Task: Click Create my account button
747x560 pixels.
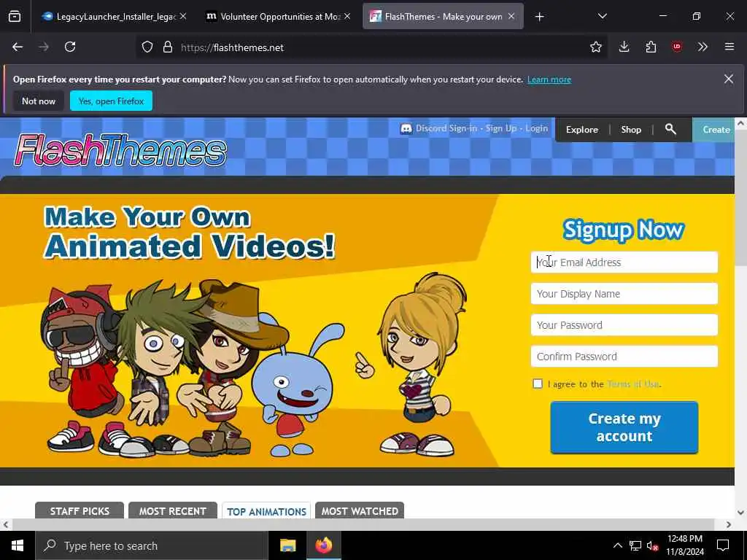Action: pyautogui.click(x=624, y=427)
